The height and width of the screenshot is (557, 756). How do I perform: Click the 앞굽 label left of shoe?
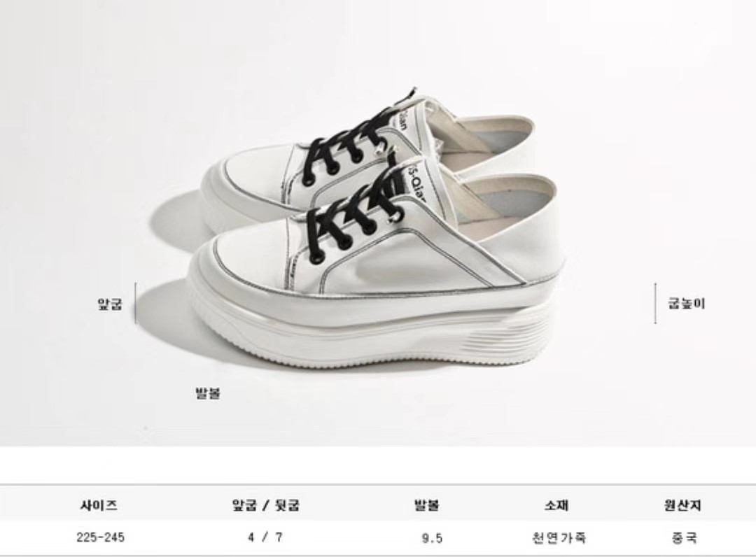[x=111, y=304]
